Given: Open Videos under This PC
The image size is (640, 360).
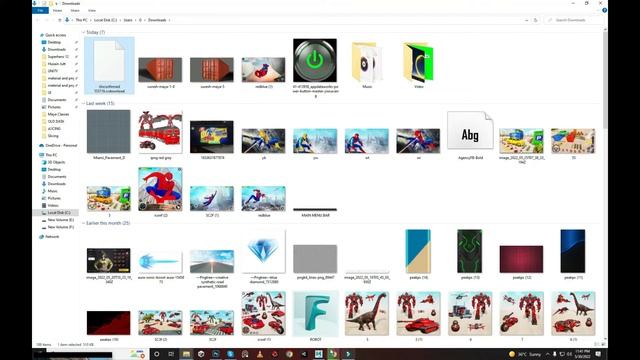Looking at the screenshot, I should [53, 206].
